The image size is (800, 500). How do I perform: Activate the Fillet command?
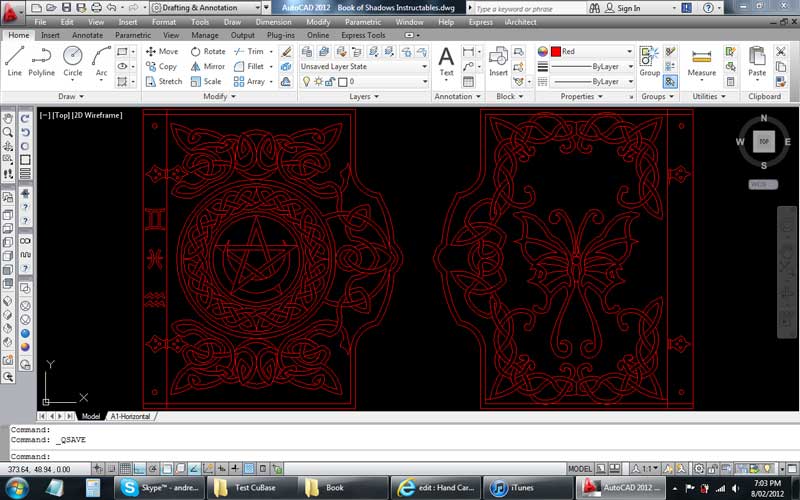249,66
